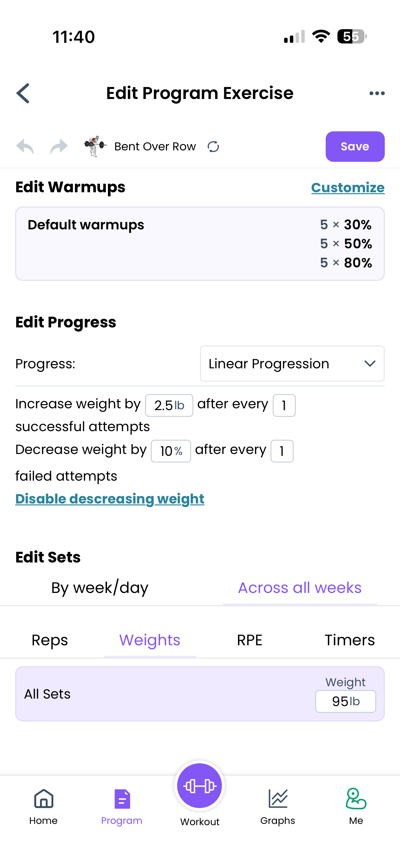
Task: Open the Me profile tab
Action: pos(356,805)
